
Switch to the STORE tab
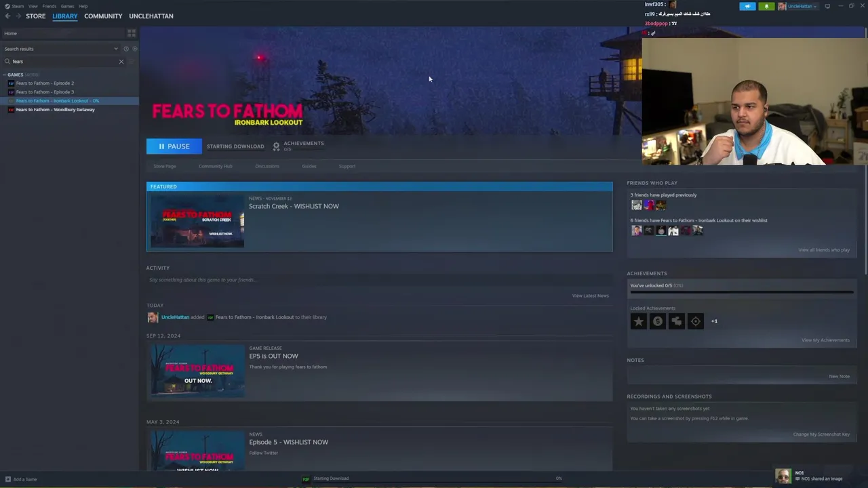point(36,16)
